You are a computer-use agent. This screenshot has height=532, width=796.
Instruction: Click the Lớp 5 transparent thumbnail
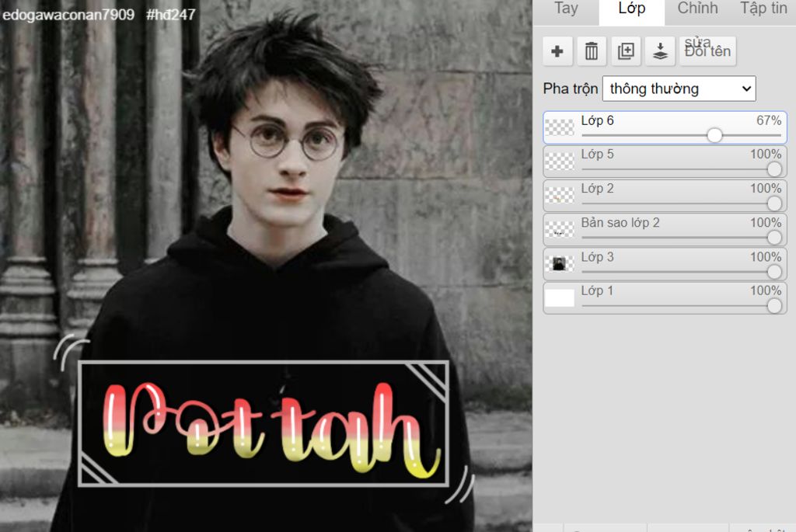pyautogui.click(x=560, y=162)
